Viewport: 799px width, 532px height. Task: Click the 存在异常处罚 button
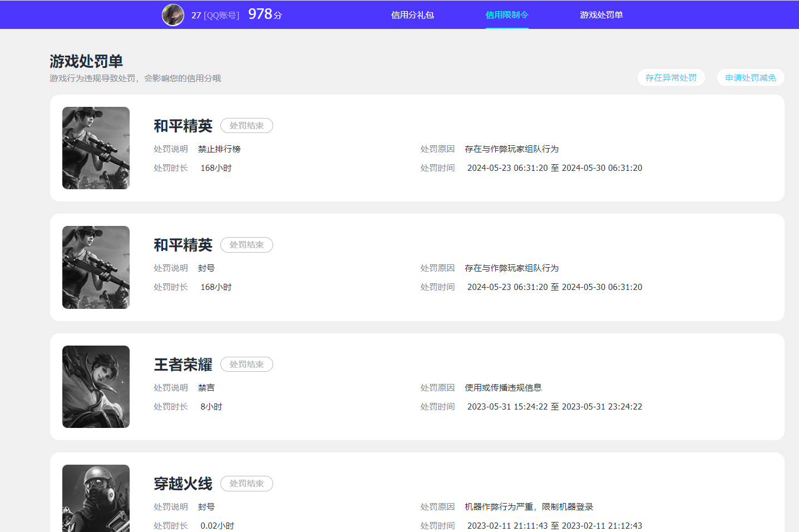click(670, 78)
